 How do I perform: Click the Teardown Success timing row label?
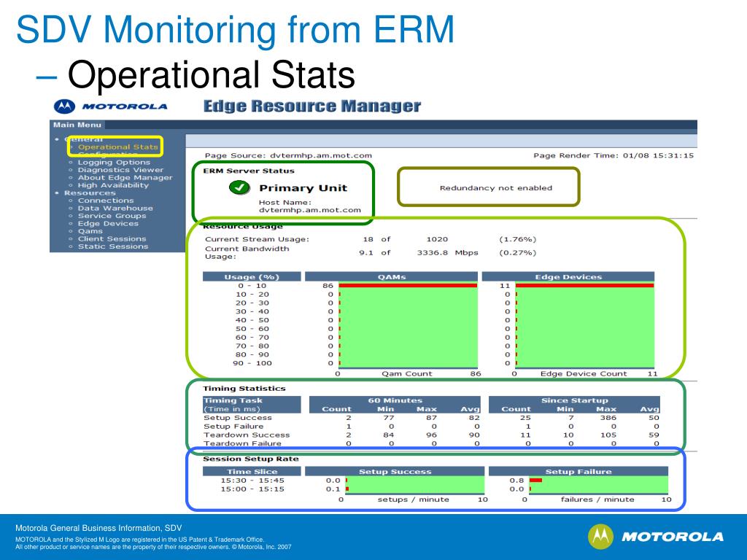click(x=247, y=435)
